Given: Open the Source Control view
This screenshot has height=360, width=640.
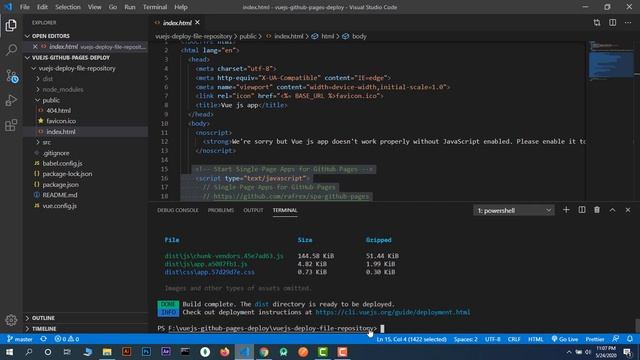Looking at the screenshot, I should tap(11, 76).
